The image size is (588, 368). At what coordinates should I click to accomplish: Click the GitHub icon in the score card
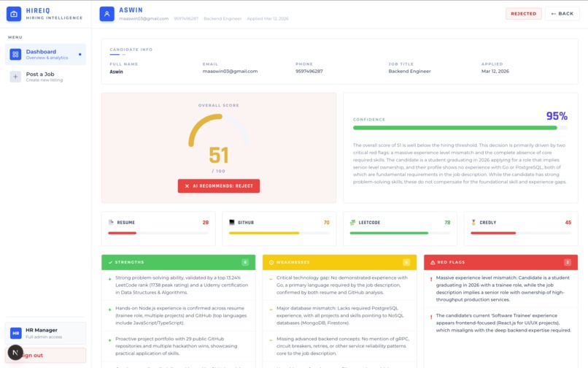tap(232, 222)
